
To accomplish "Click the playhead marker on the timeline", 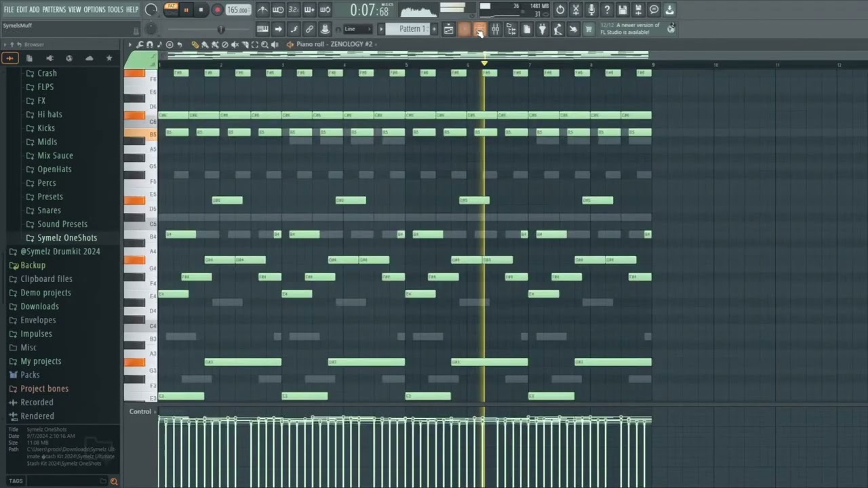I will pos(484,63).
